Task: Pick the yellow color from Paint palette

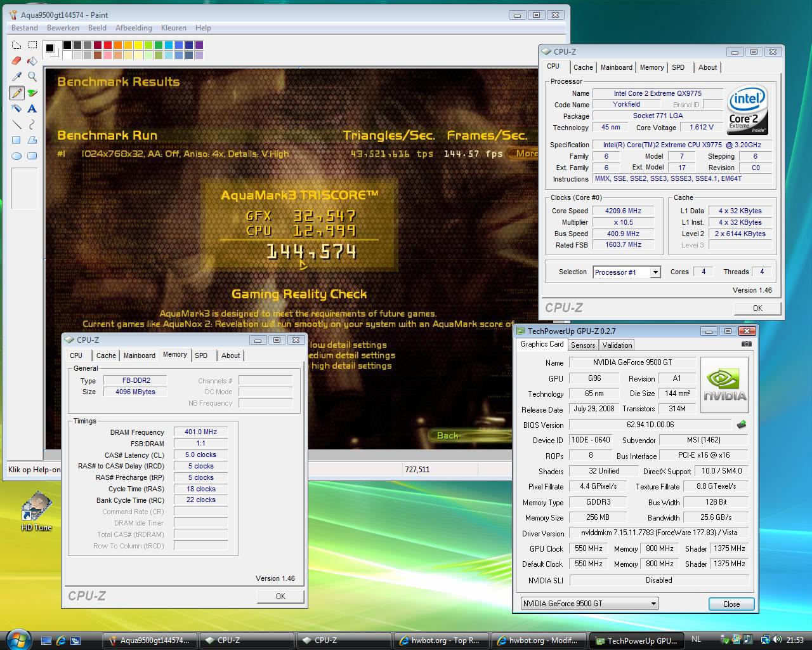Action: pos(138,45)
